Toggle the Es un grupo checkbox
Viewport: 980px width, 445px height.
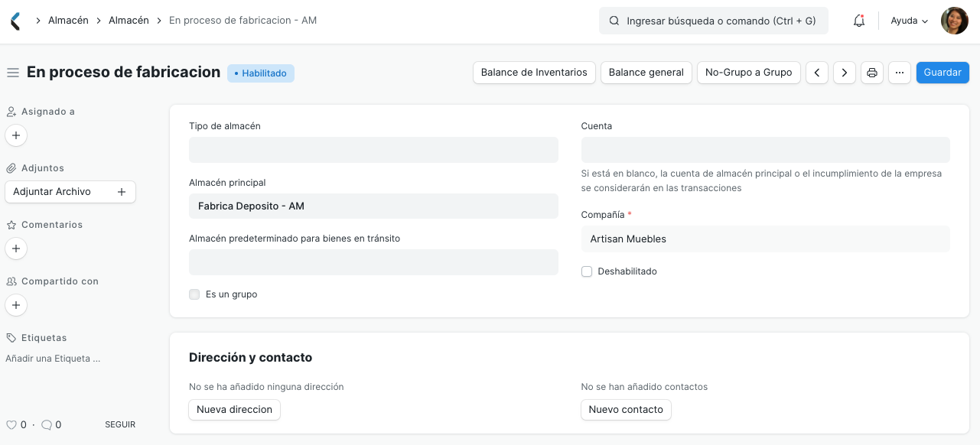(194, 294)
